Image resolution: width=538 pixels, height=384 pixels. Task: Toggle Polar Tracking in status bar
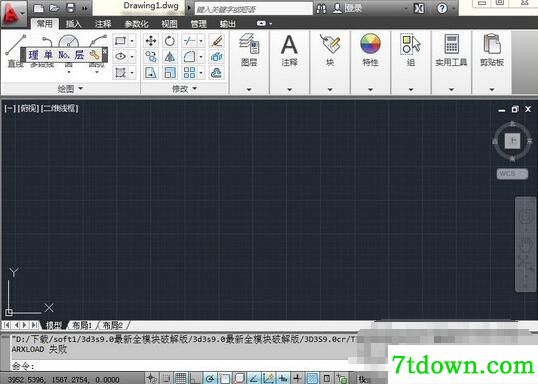tap(210, 378)
